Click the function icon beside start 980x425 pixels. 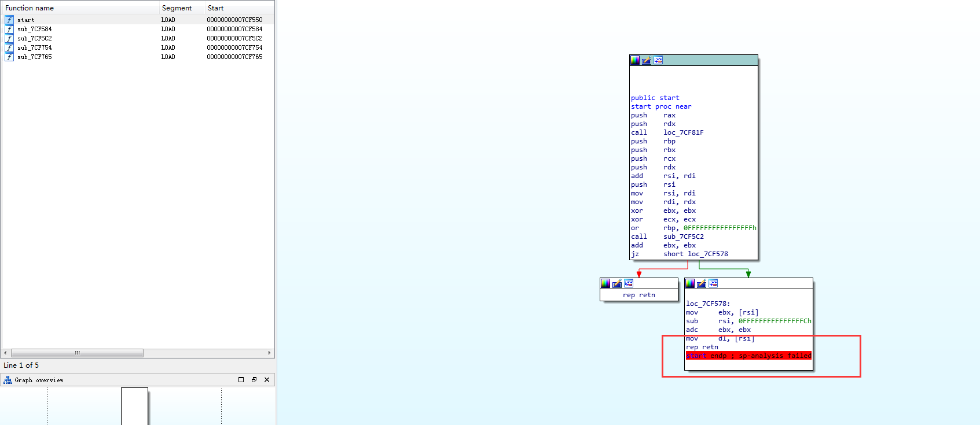9,20
